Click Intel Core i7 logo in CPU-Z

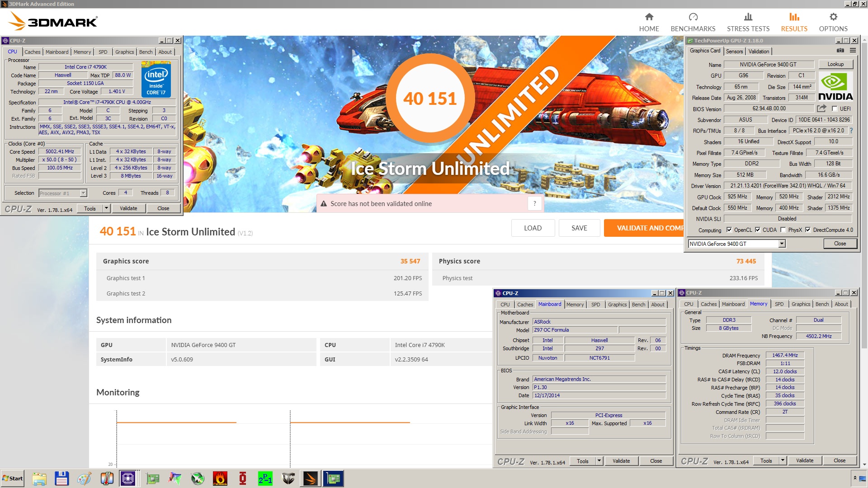156,80
